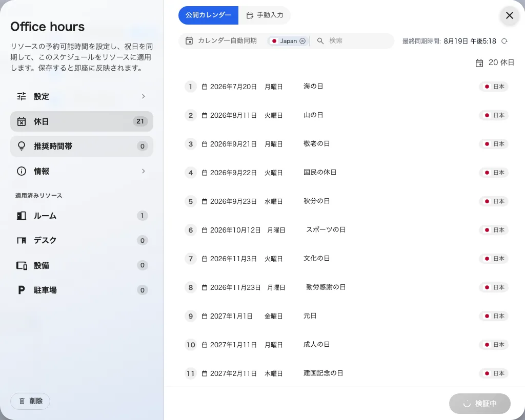Open the 情報 info section
Screen dimensions: 525x420
point(82,171)
